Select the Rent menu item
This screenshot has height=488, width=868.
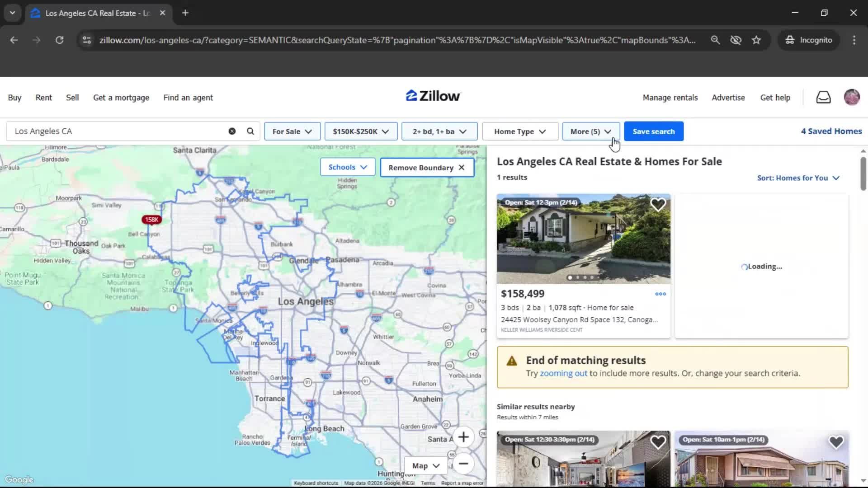click(x=43, y=97)
